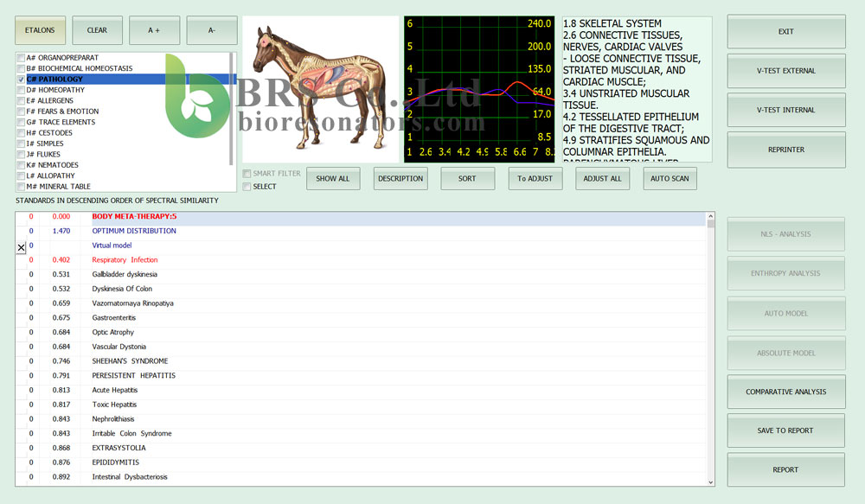Enable L# ALLOPATHY checkbox
The height and width of the screenshot is (504, 865).
[x=21, y=175]
